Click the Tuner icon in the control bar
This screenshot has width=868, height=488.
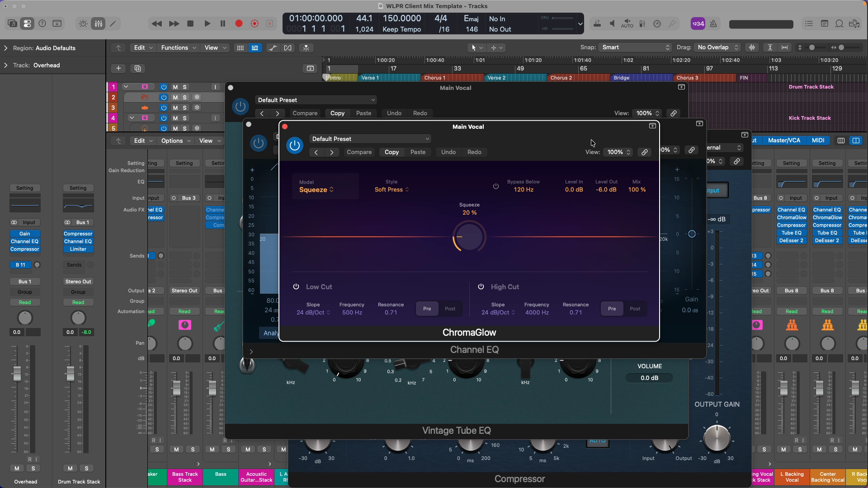[x=673, y=23]
